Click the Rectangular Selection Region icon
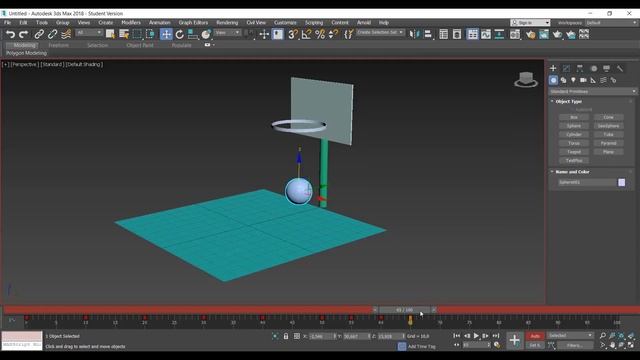Image resolution: width=640 pixels, height=360 pixels. click(137, 34)
